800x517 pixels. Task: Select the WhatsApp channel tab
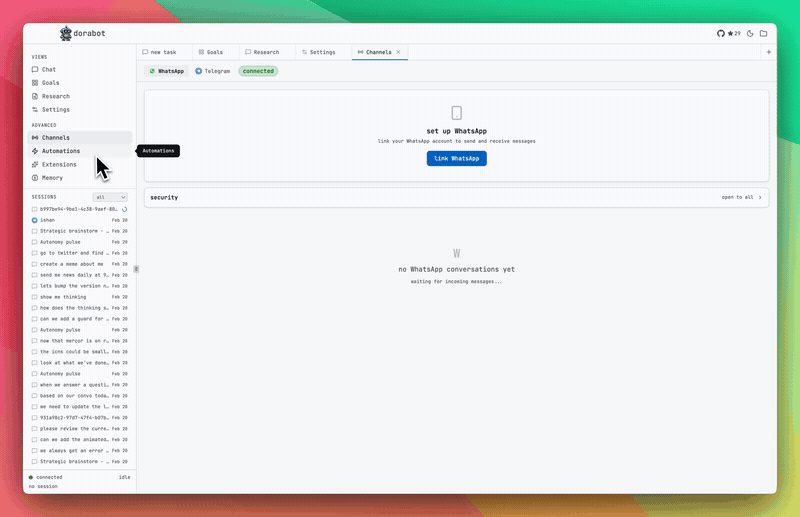pos(166,71)
